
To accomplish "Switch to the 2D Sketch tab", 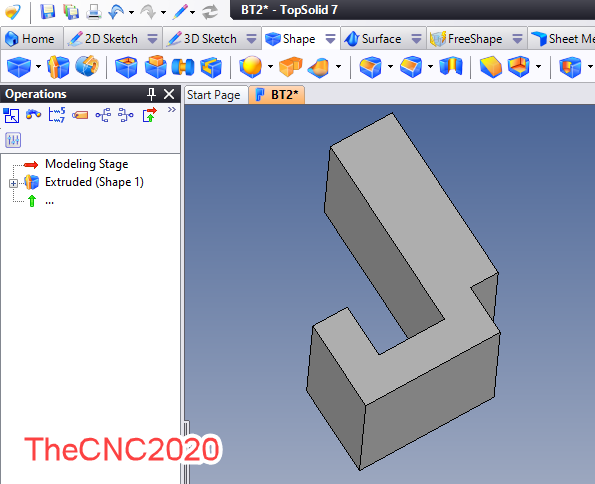I will coord(110,39).
